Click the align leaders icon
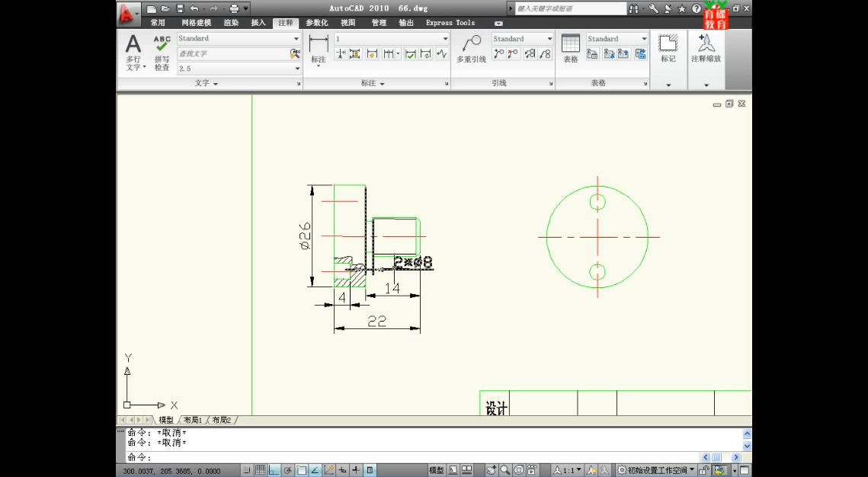 point(530,53)
